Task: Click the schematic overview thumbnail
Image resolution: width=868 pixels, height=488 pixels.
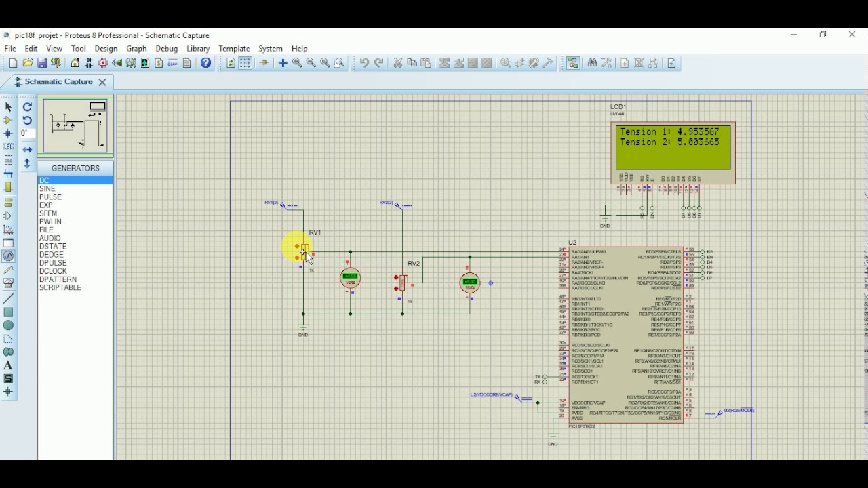Action: pos(75,126)
